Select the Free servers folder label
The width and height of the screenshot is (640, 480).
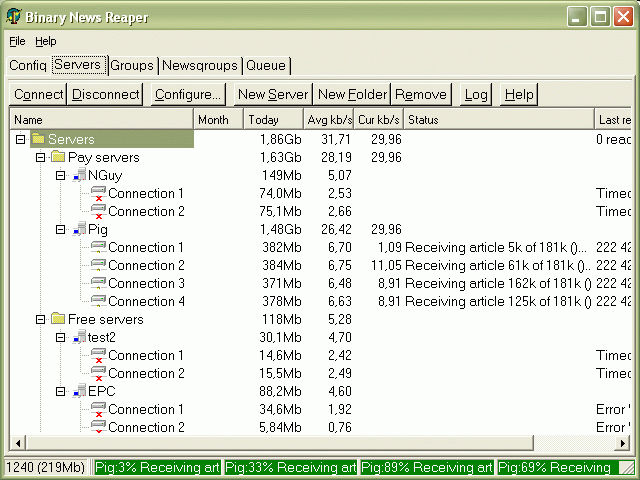point(106,319)
